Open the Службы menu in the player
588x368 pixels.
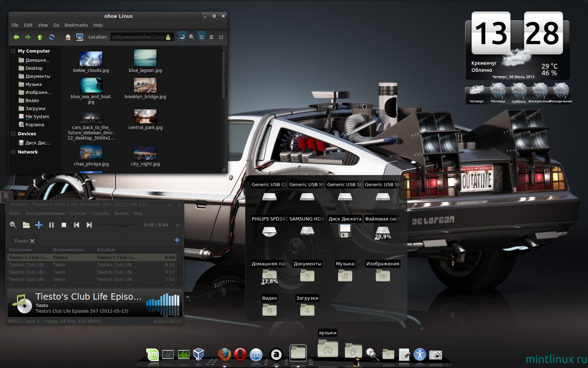[100, 213]
